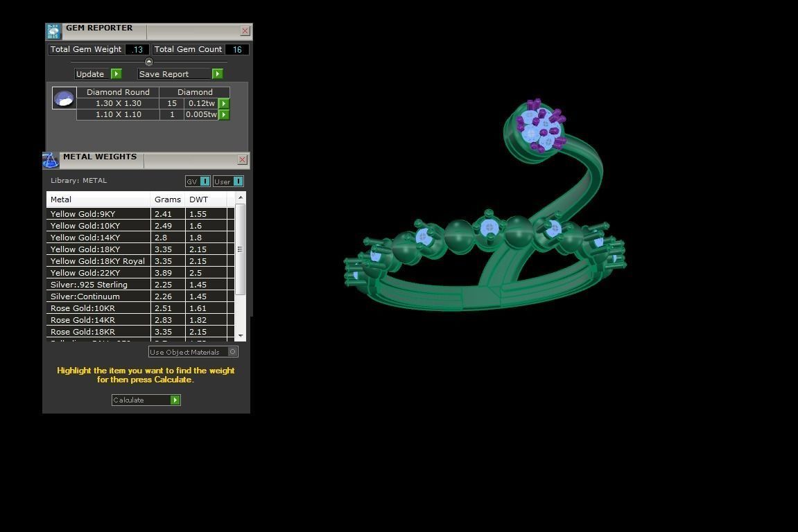This screenshot has width=798, height=532.
Task: Click the Diamond Round header cell
Action: (118, 92)
